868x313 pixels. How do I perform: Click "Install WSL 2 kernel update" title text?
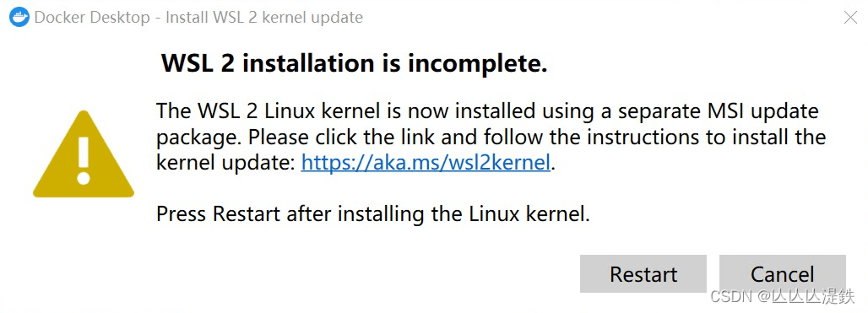coord(264,17)
